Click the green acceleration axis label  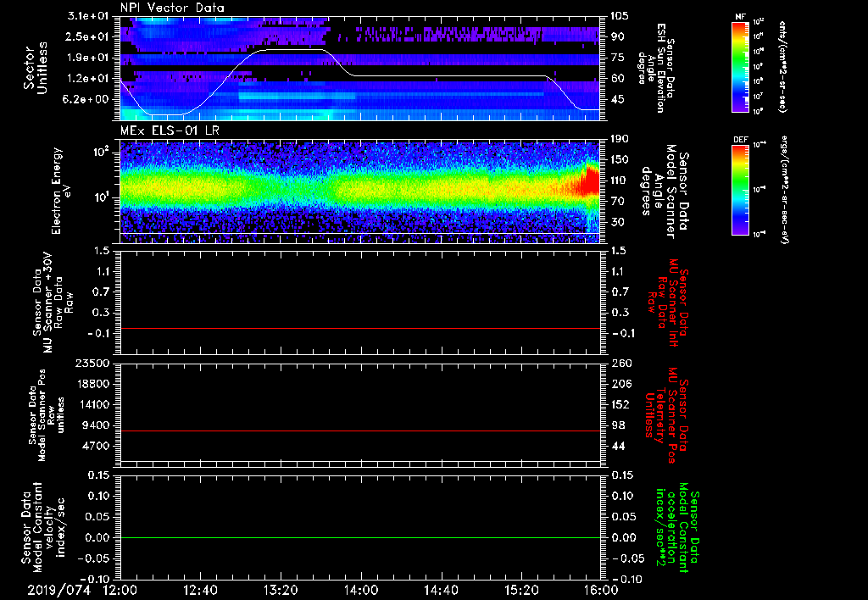click(678, 525)
